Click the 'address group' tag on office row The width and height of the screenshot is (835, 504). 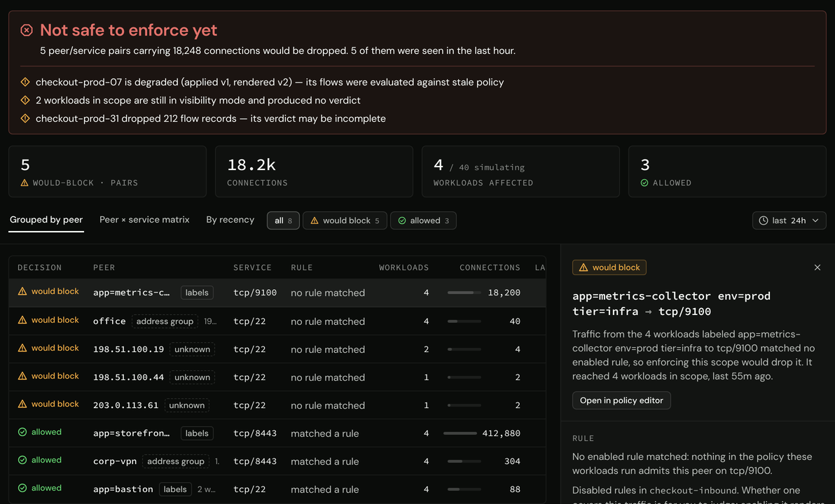(165, 321)
